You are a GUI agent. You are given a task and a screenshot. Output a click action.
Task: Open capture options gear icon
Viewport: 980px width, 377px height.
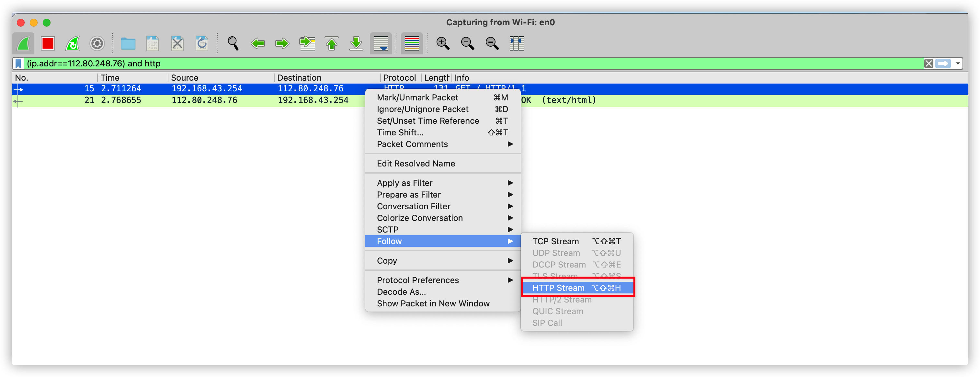97,43
